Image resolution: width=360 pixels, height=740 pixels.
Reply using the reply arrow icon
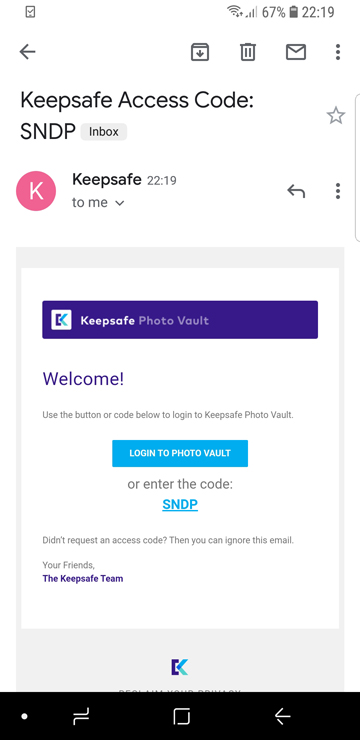tap(296, 191)
